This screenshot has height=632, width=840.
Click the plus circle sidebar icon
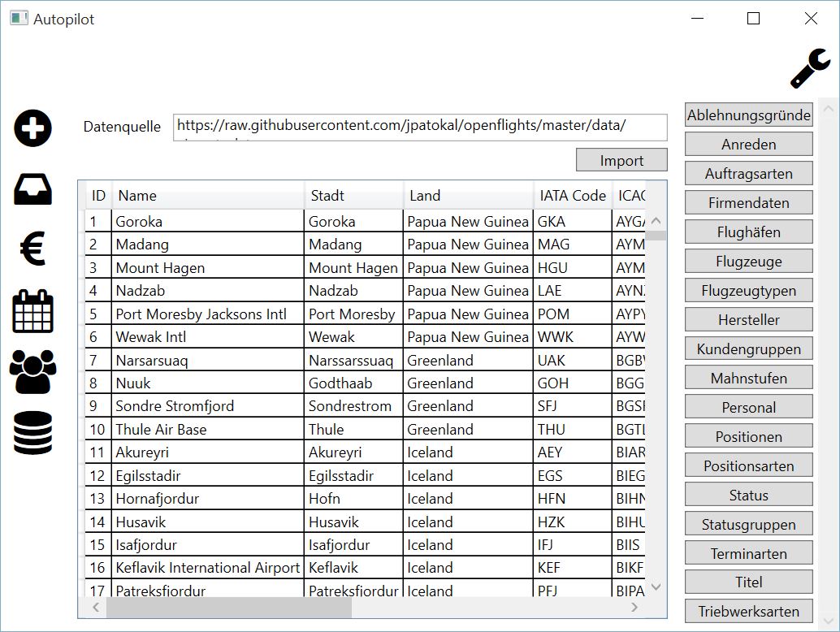pos(32,128)
